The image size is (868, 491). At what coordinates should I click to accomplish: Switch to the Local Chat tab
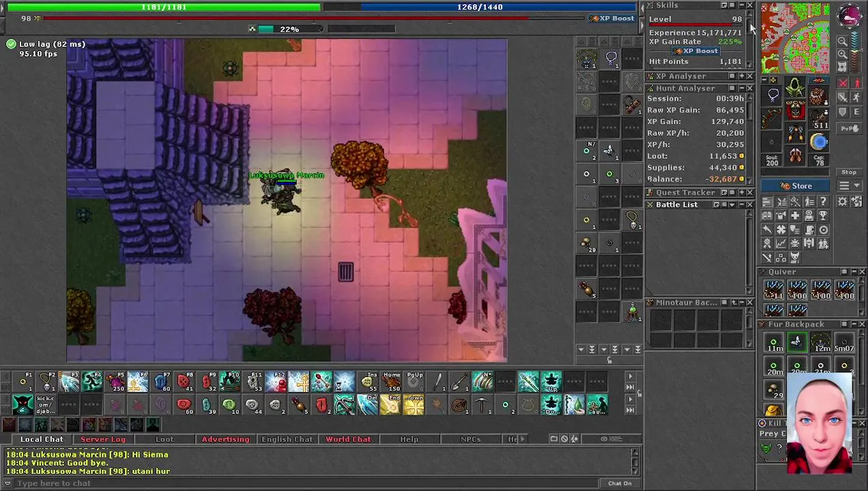pos(42,439)
